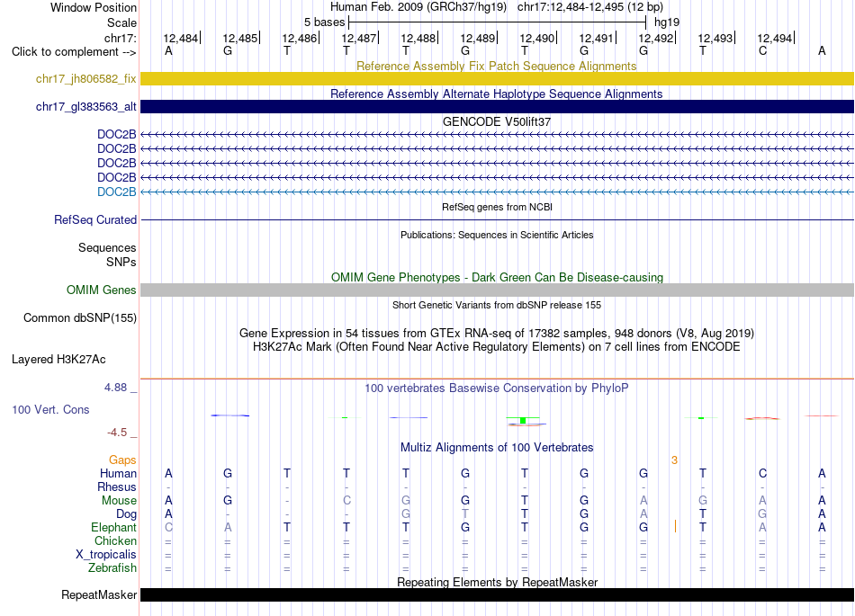Image resolution: width=855 pixels, height=616 pixels.
Task: Click the GENCODE V50lift37 track title
Action: (496, 121)
